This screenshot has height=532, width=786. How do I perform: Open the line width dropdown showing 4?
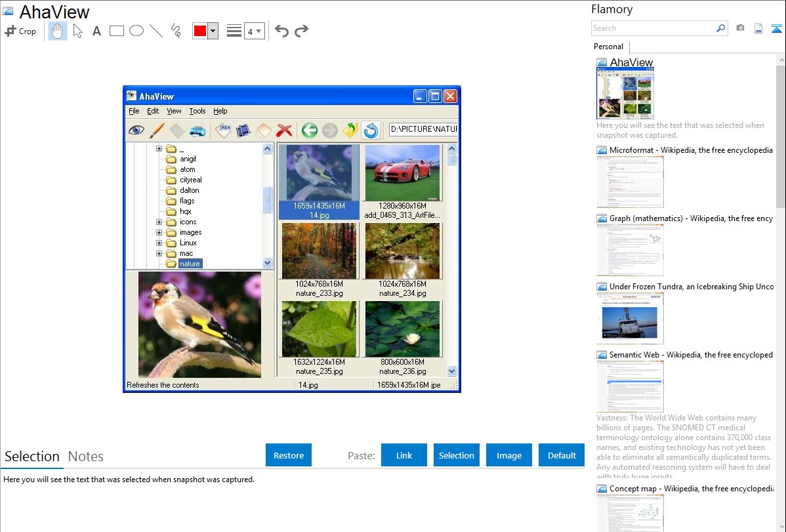pyautogui.click(x=254, y=31)
